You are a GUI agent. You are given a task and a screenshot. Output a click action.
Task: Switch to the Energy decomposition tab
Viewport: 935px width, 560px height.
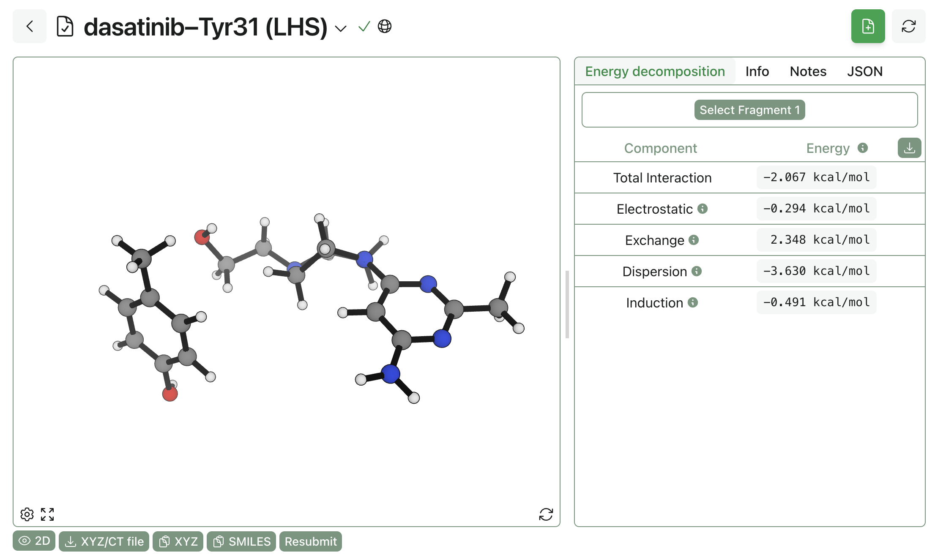[655, 71]
